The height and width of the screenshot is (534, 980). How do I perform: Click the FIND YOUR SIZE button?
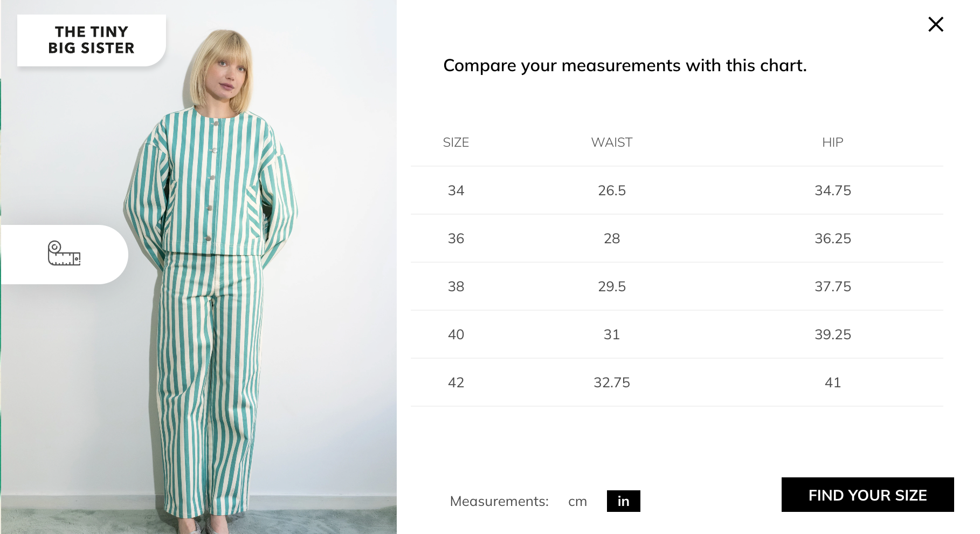[868, 495]
